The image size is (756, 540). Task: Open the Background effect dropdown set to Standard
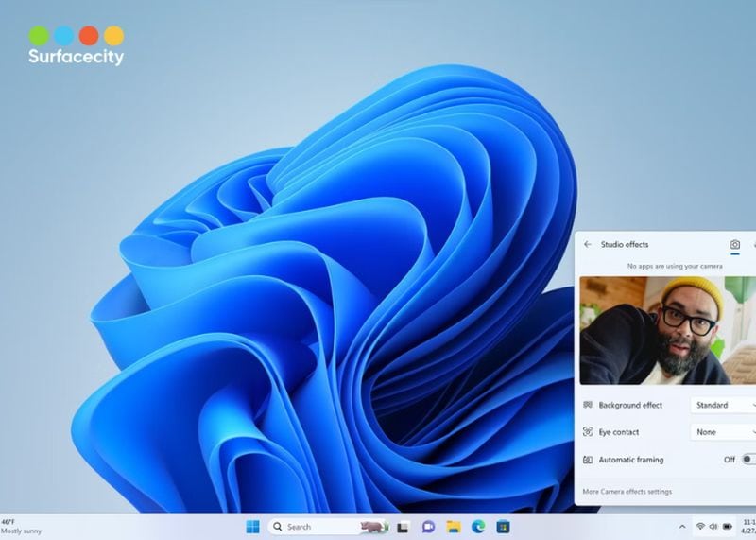pos(724,405)
